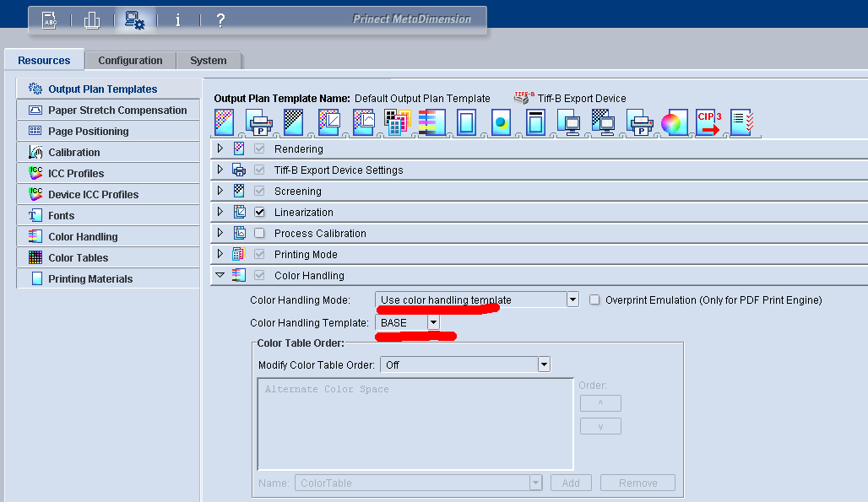Expand the Rendering section triangle

point(220,148)
